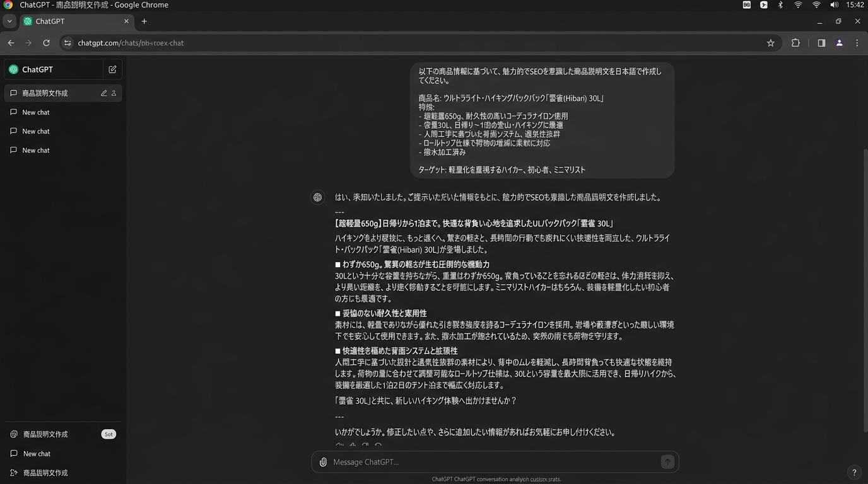Bookmark this page with the star icon
Image resolution: width=868 pixels, height=484 pixels.
[770, 43]
